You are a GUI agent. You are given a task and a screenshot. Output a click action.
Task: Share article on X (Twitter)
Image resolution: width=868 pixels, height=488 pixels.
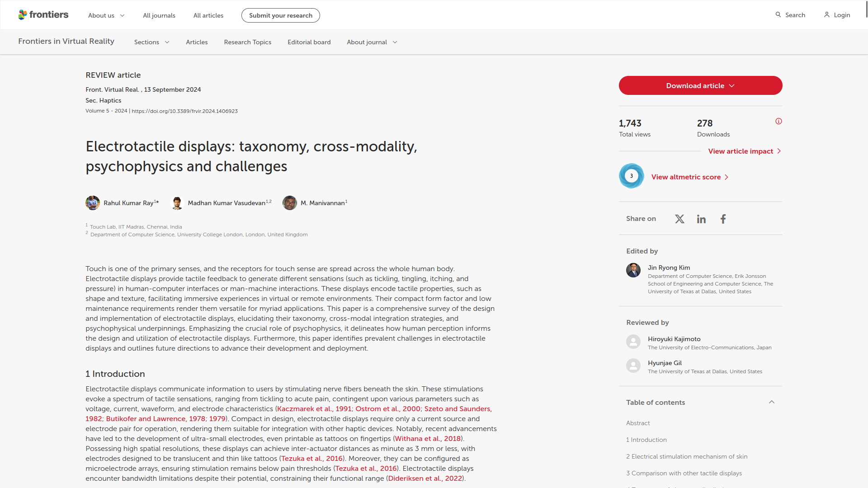coord(679,219)
